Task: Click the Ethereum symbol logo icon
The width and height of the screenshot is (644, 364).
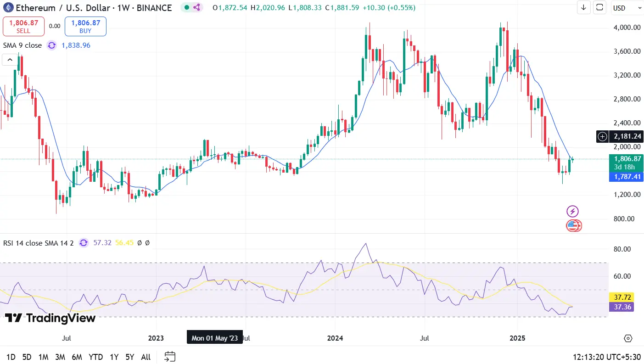Action: [x=8, y=8]
